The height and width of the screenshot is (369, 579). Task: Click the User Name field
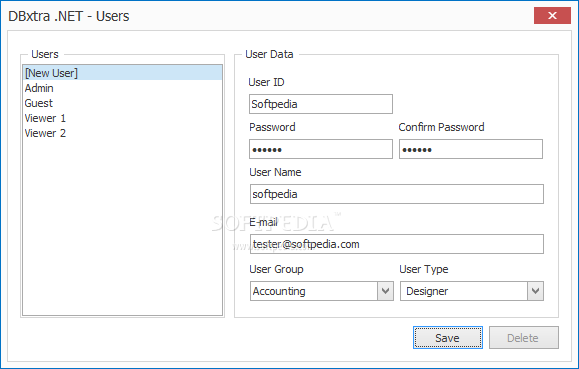pos(397,194)
